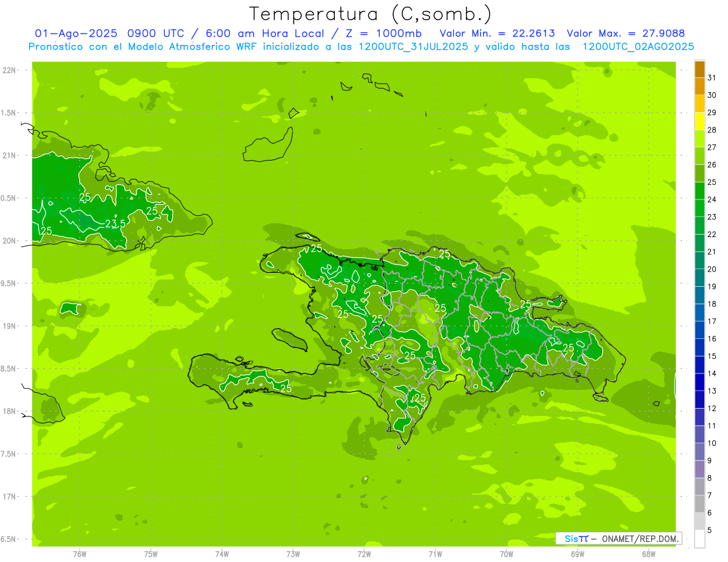Viewport: 728px width, 562px height.
Task: Click the '6' colorbar scale label
Action: tap(709, 513)
